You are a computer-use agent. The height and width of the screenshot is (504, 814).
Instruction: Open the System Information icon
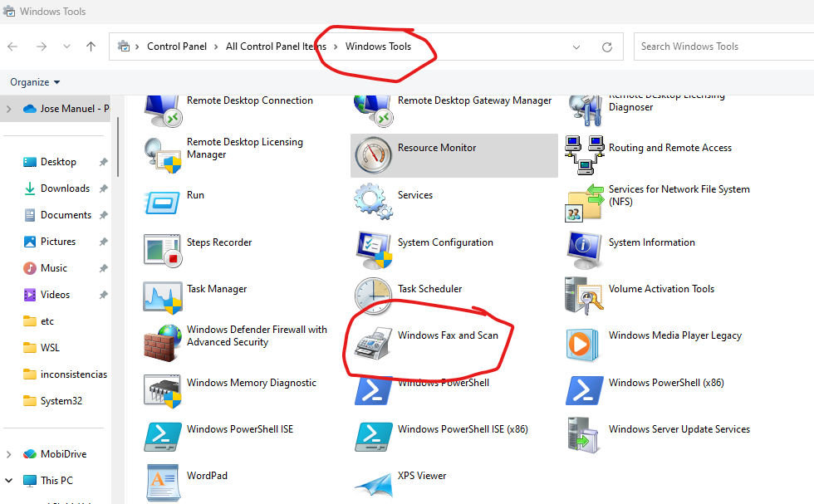pos(585,250)
